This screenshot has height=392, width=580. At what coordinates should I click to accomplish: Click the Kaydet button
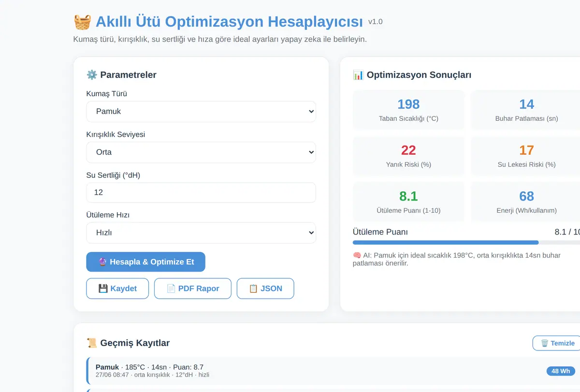117,289
